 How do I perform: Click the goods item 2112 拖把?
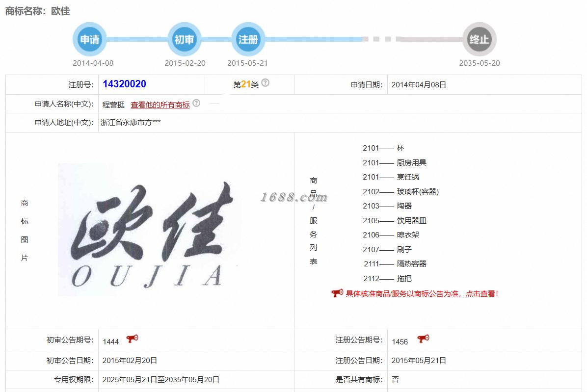tap(387, 278)
